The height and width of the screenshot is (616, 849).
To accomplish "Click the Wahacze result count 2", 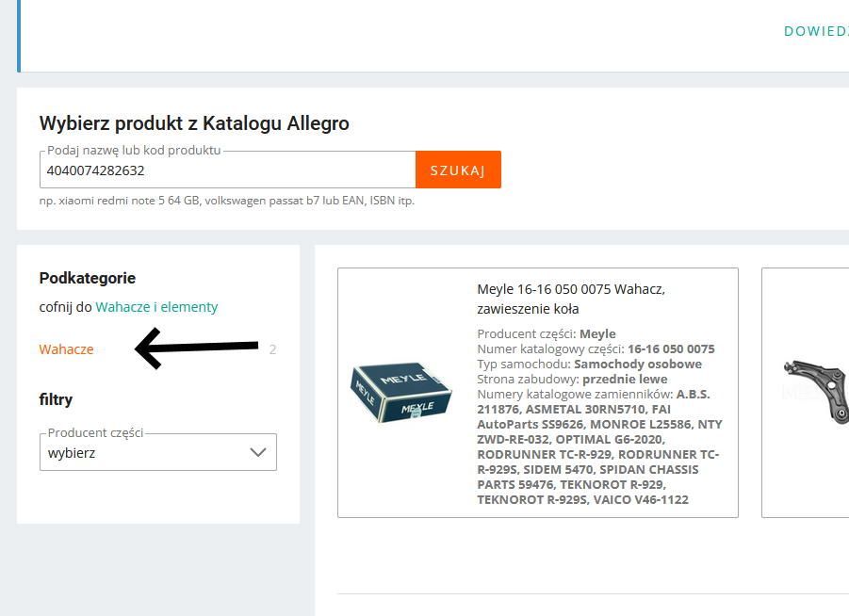I will [x=273, y=349].
